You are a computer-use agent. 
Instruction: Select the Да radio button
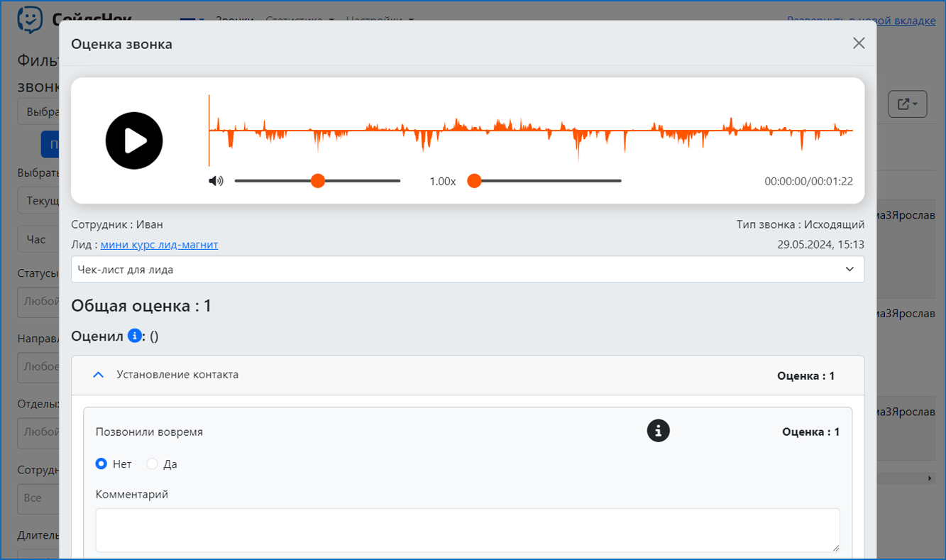click(x=152, y=463)
